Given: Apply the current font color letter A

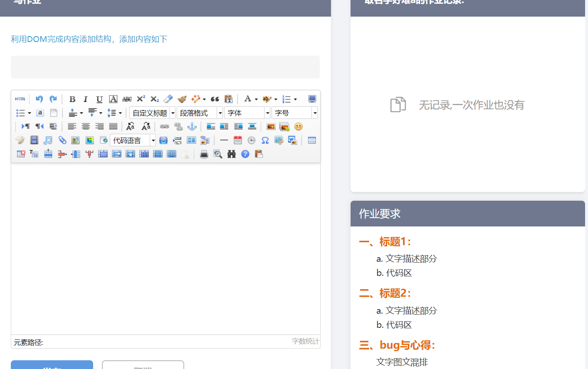Looking at the screenshot, I should [247, 99].
